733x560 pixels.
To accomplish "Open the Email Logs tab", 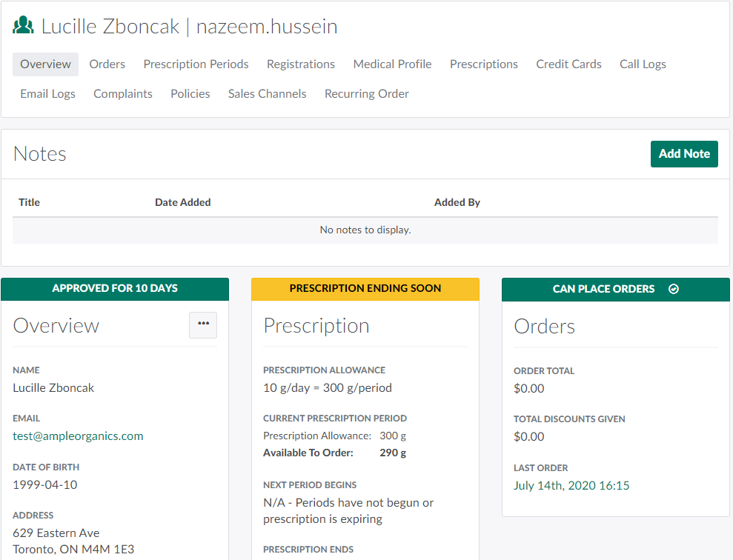I will click(x=47, y=94).
